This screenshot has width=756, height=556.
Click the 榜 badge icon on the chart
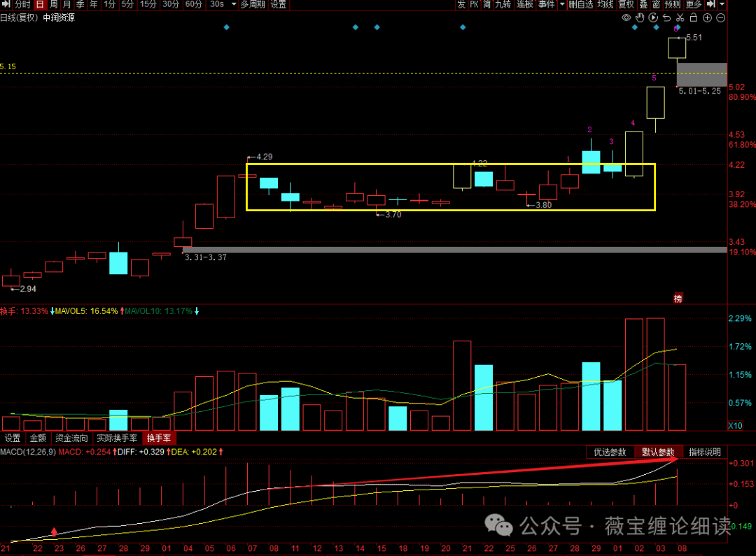point(678,298)
